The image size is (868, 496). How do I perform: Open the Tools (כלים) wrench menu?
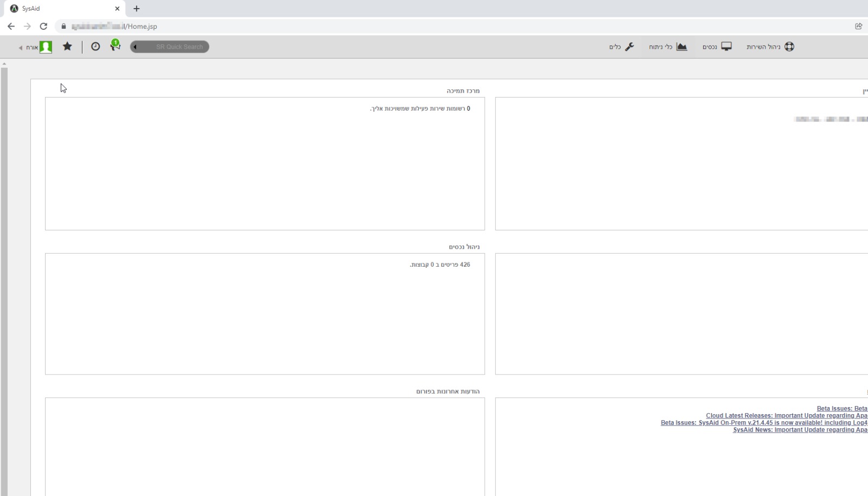[629, 47]
